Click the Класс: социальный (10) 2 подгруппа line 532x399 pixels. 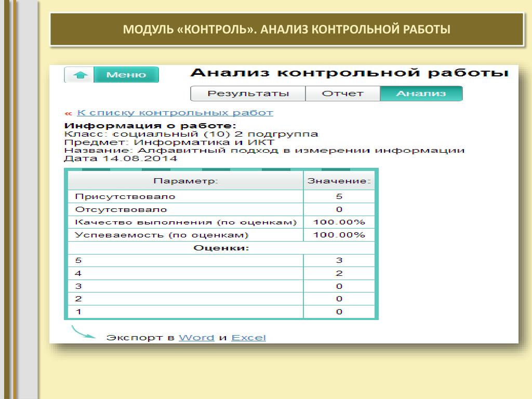[191, 134]
